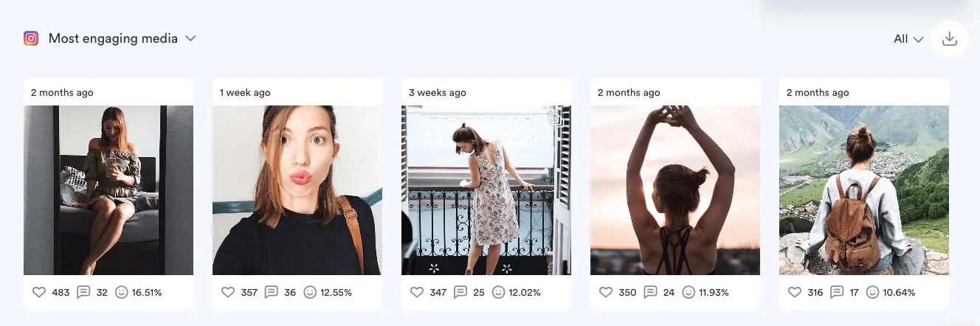
Task: Click the heart icon showing 350 likes
Action: 606,293
